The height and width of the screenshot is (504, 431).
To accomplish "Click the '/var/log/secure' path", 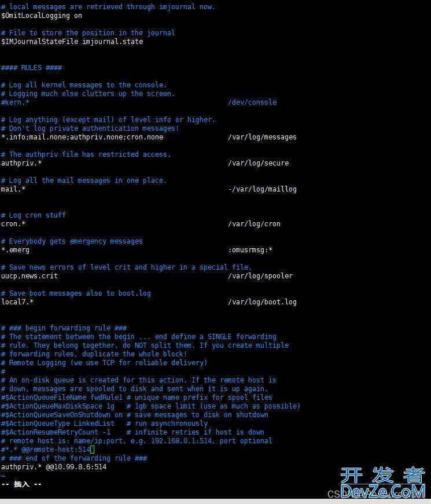I will pyautogui.click(x=259, y=163).
